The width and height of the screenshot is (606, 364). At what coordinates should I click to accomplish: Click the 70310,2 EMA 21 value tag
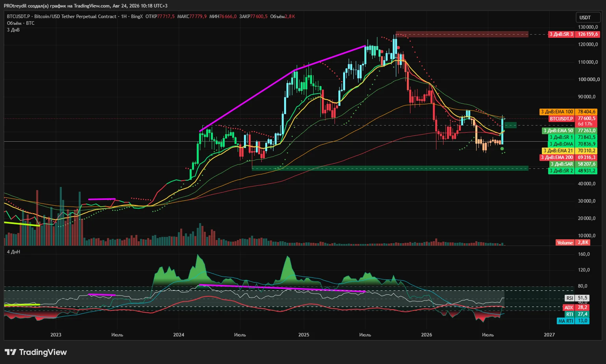coord(587,151)
